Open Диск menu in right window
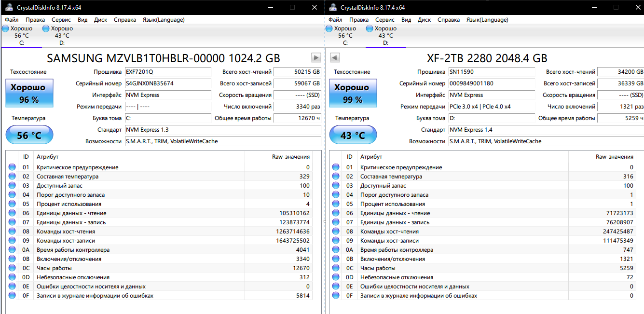The height and width of the screenshot is (314, 644). (425, 20)
